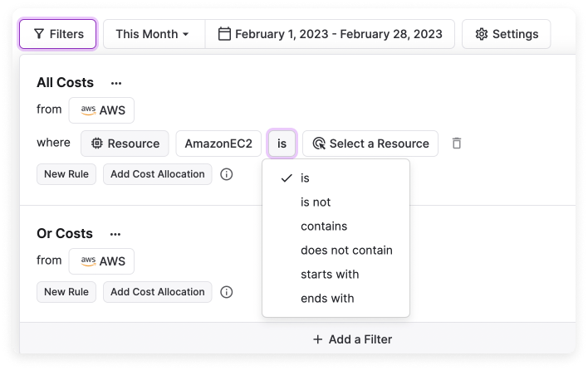Click Add Cost Allocation under Or Costs

[157, 292]
